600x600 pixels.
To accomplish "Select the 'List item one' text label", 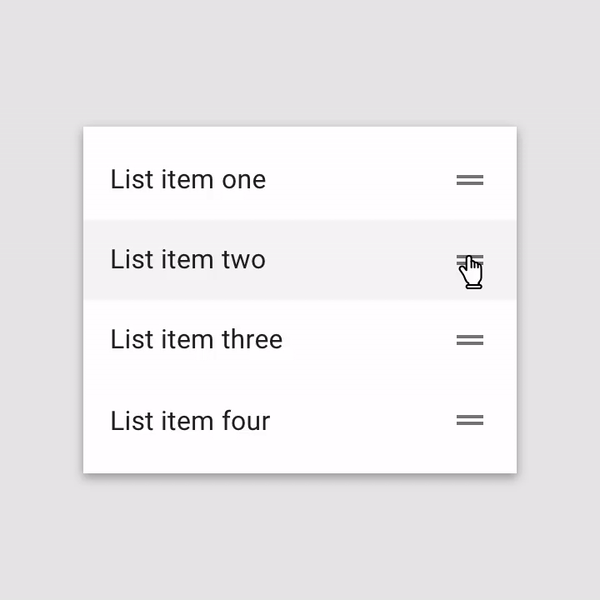I will coord(188,179).
